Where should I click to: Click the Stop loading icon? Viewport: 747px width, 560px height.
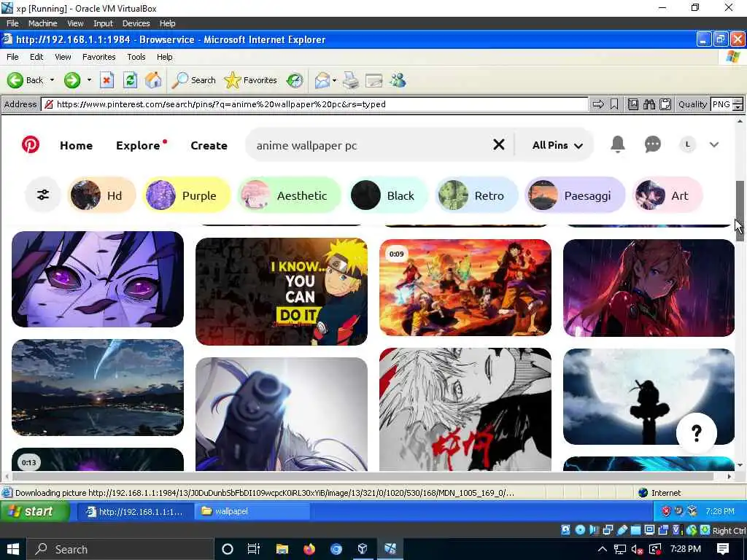tap(107, 80)
